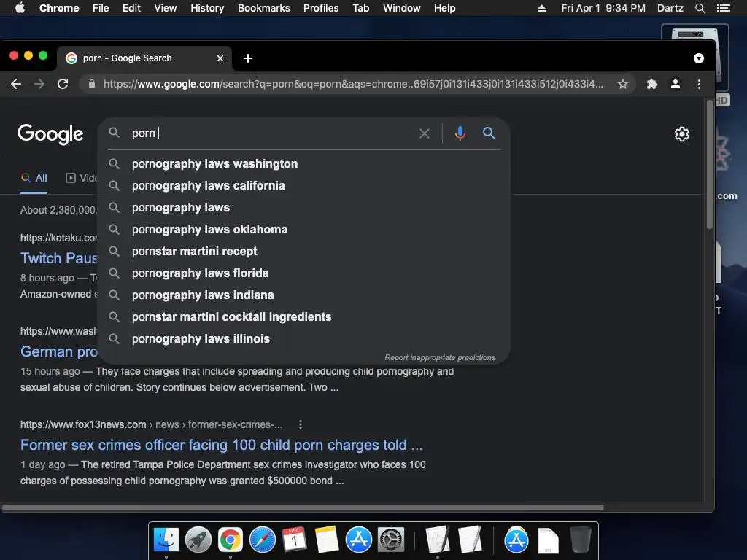Reload the page with refresh icon

click(63, 85)
